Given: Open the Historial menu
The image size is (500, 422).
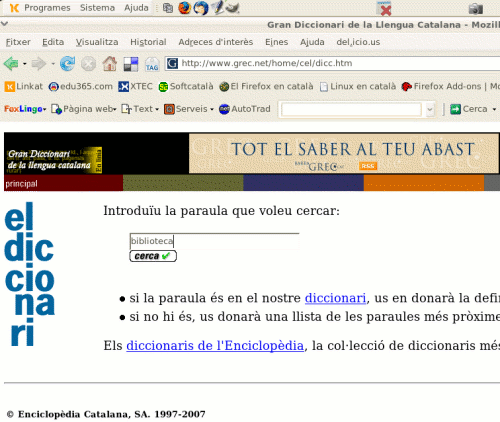Looking at the screenshot, I should (x=148, y=42).
